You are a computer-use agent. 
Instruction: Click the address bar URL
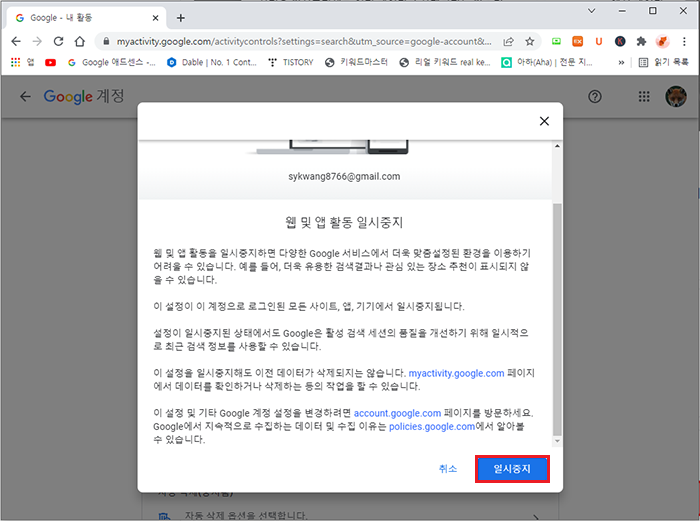(304, 42)
